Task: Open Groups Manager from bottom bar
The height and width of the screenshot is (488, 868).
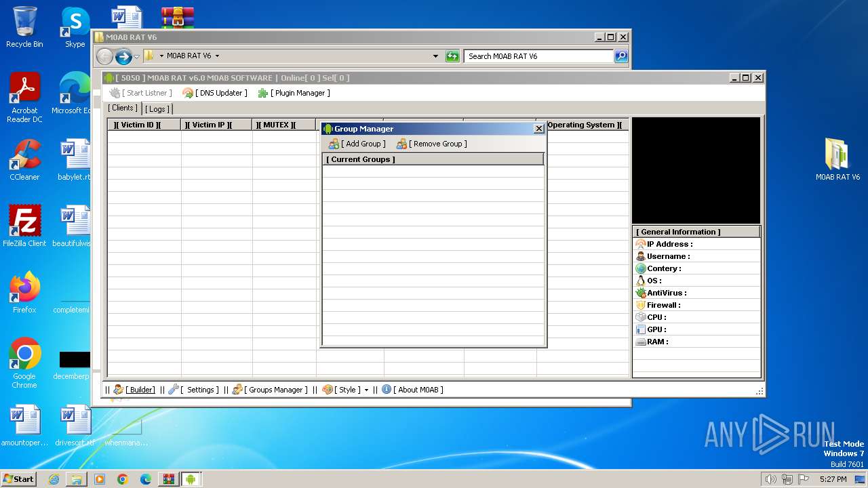Action: [x=270, y=390]
